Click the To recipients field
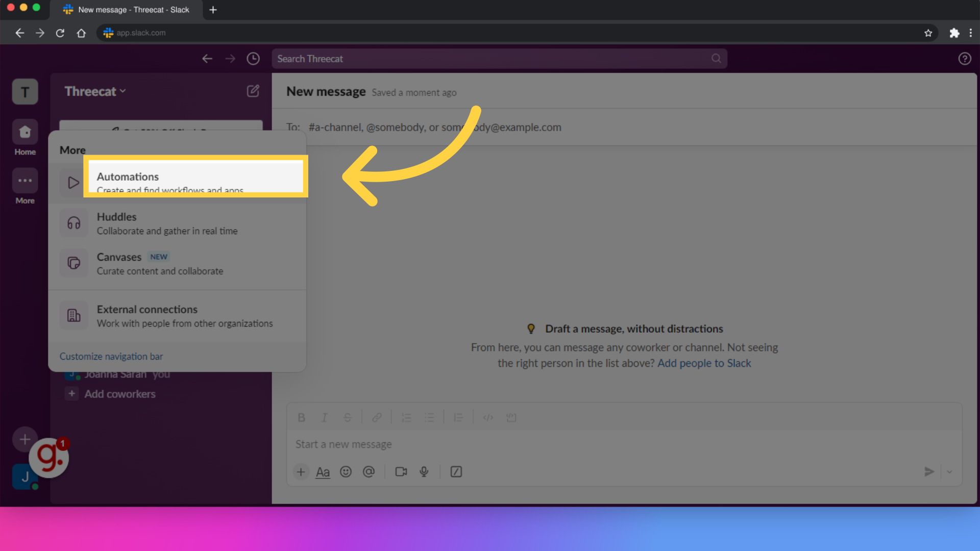 [624, 127]
